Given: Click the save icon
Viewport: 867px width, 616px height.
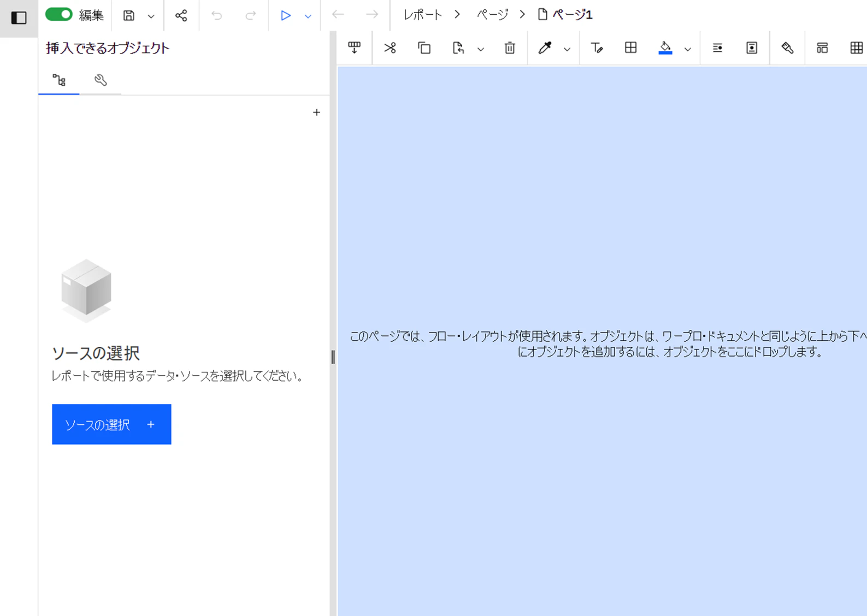Looking at the screenshot, I should [128, 15].
